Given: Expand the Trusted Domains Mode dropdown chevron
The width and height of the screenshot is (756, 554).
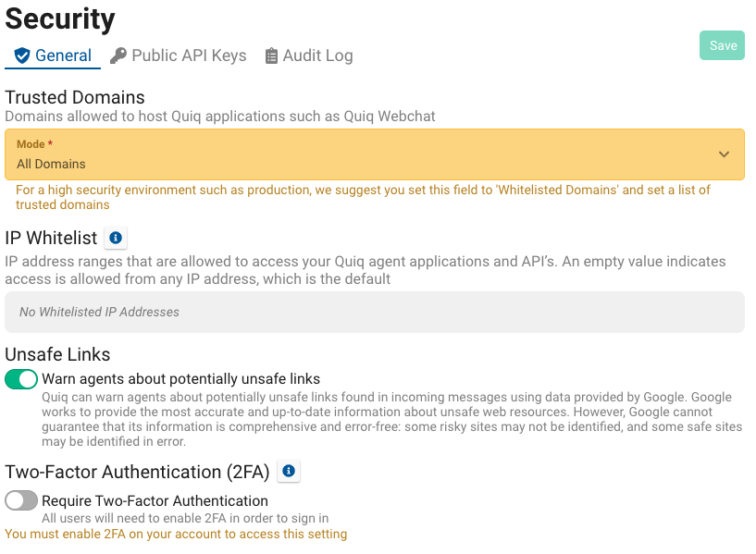Looking at the screenshot, I should click(x=724, y=154).
